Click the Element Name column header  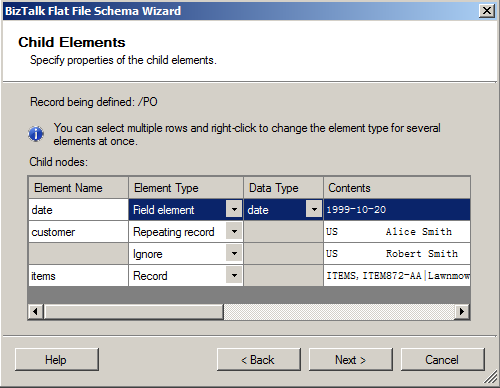[78, 188]
